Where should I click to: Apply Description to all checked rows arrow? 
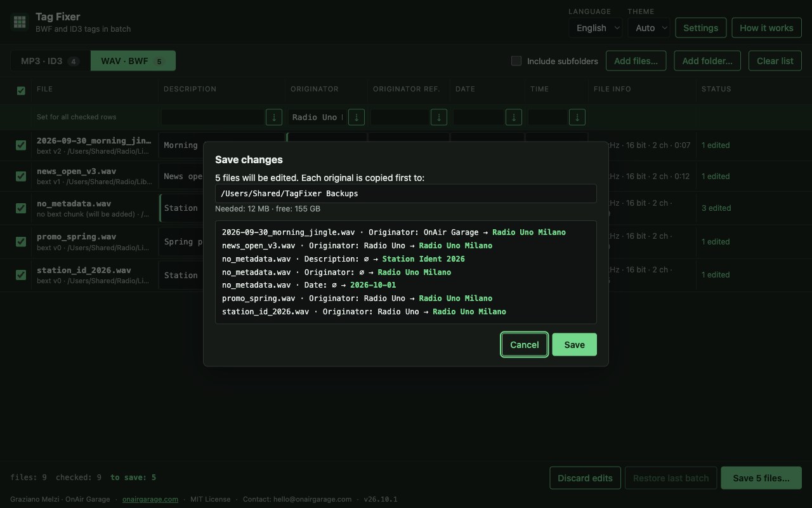click(274, 117)
